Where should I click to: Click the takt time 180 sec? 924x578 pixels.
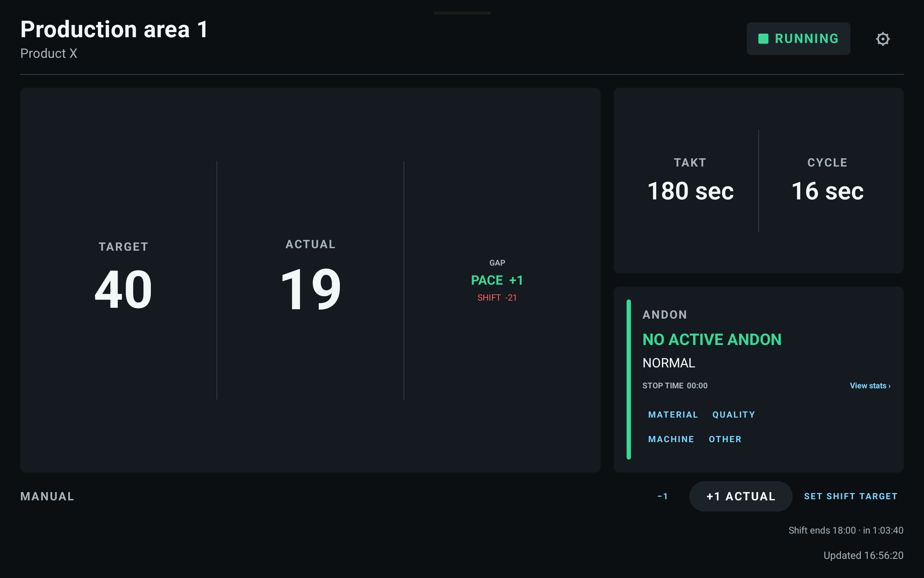[690, 191]
